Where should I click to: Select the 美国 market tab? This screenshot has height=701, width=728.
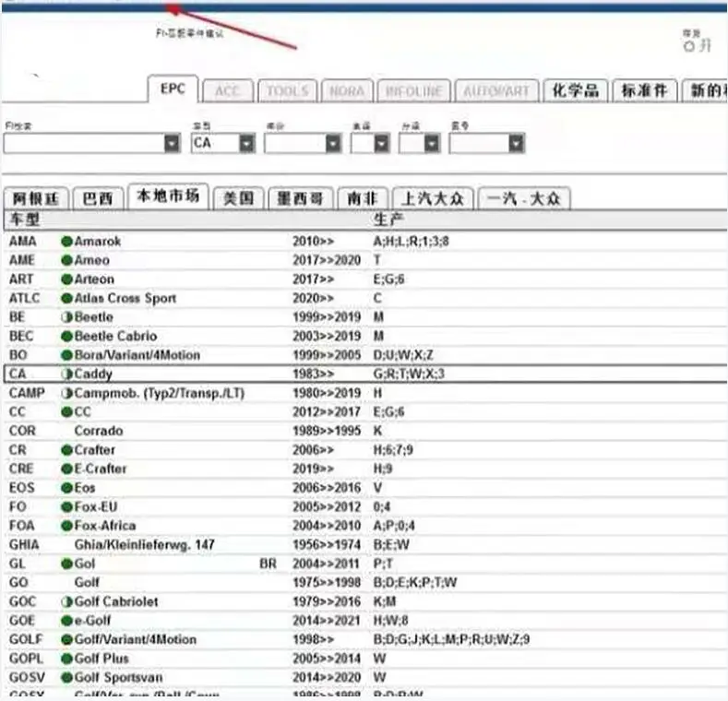click(239, 198)
